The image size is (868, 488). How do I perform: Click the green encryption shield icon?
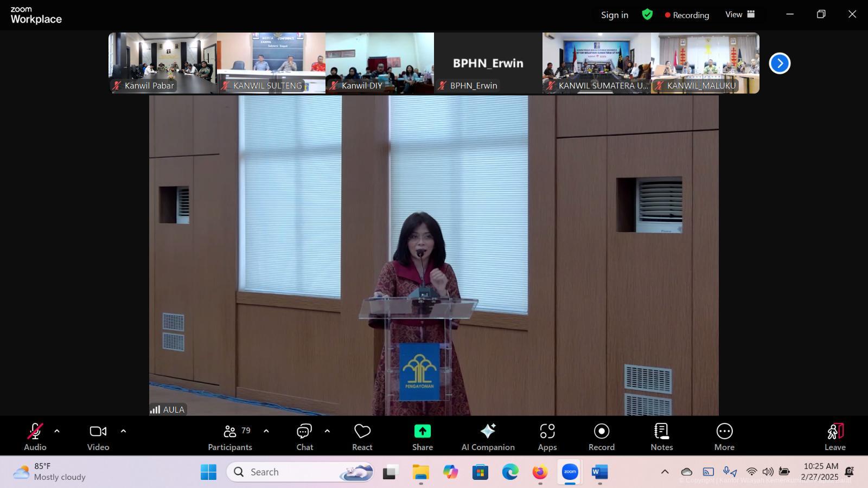click(x=647, y=15)
